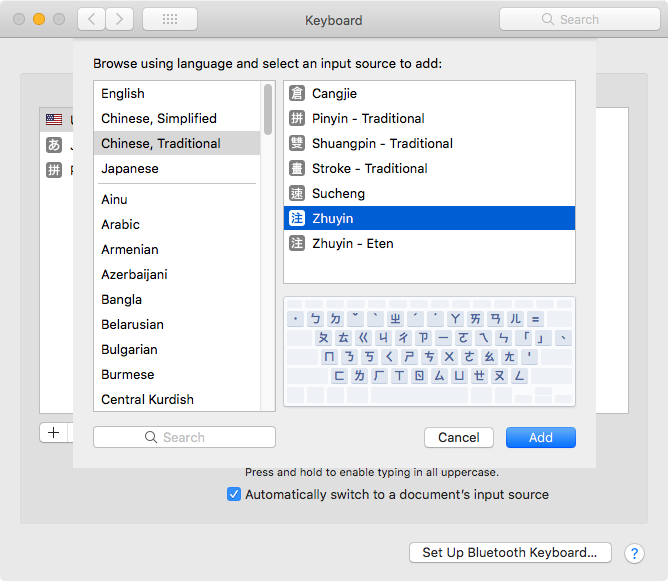Open the help question mark button
This screenshot has height=581, width=668.
(634, 553)
